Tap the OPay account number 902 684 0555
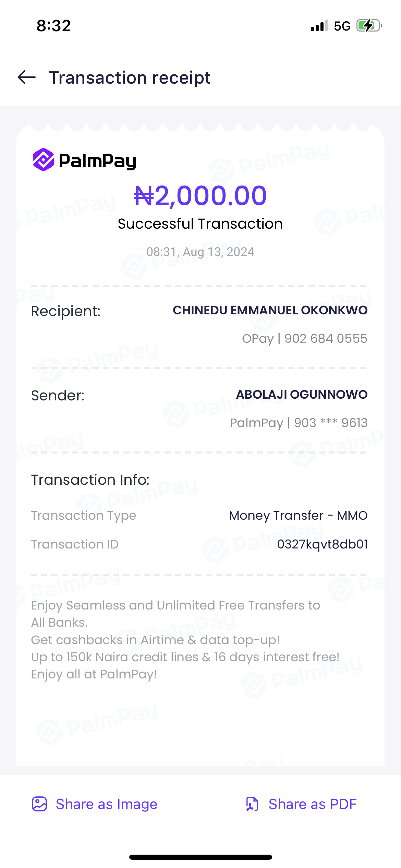The image size is (401, 868). point(326,339)
